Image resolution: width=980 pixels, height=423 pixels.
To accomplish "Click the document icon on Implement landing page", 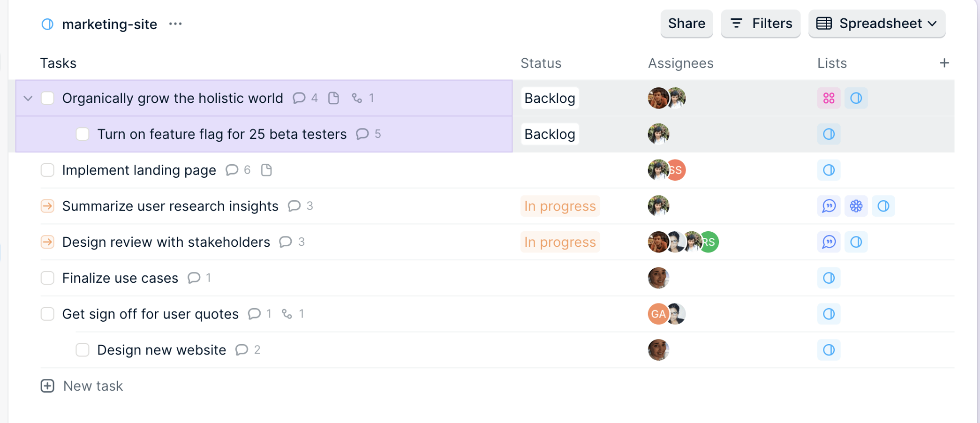I will pyautogui.click(x=266, y=170).
